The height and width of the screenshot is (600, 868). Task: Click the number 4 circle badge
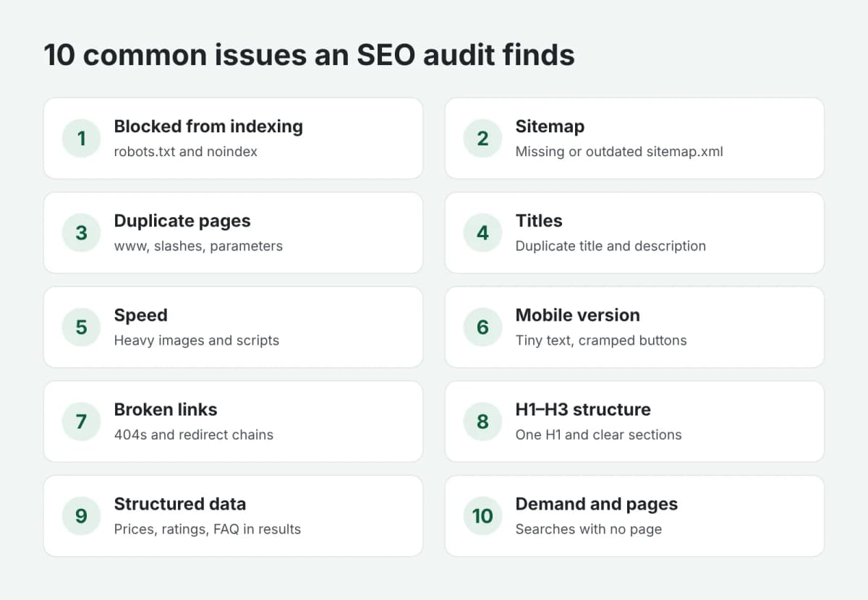[482, 233]
